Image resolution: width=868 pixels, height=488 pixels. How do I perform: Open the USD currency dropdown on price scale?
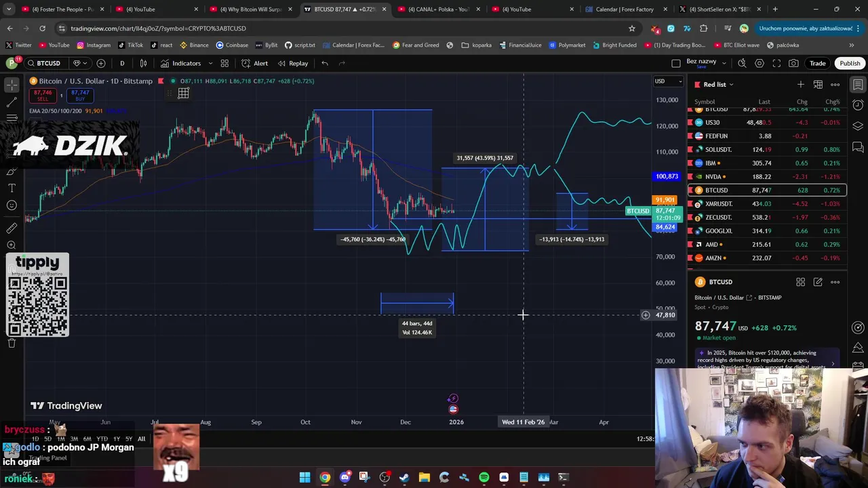(668, 81)
